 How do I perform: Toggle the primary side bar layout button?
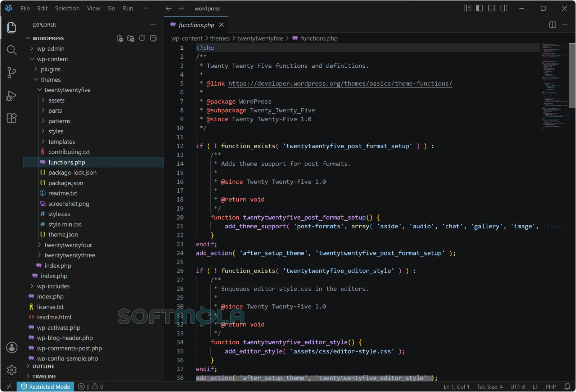480,8
